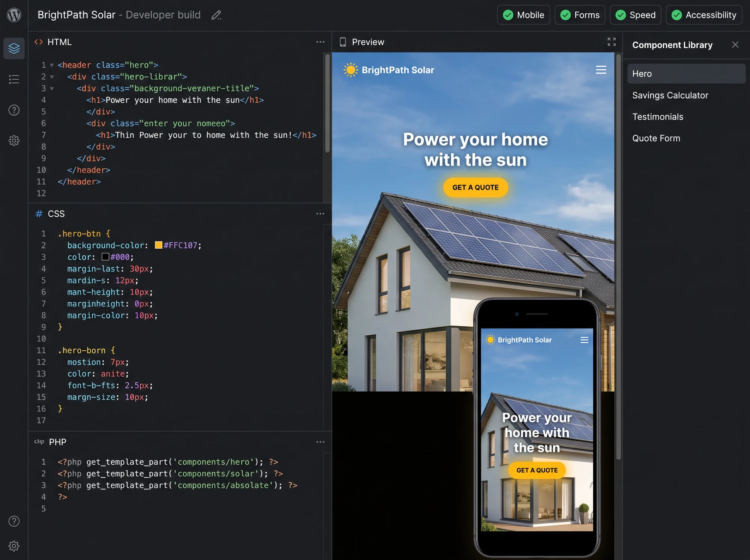Click GET A QUOTE in large preview
Screen dimensions: 750x560
[x=475, y=188]
